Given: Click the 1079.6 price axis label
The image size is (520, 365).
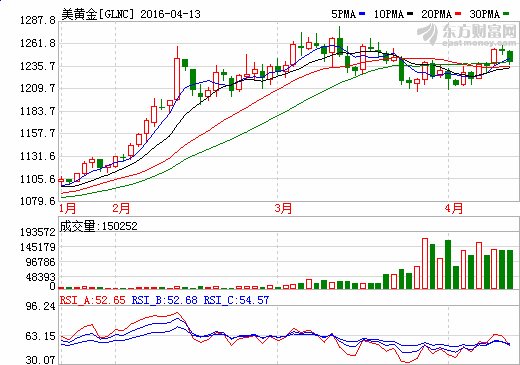Looking at the screenshot, I should (38, 201).
